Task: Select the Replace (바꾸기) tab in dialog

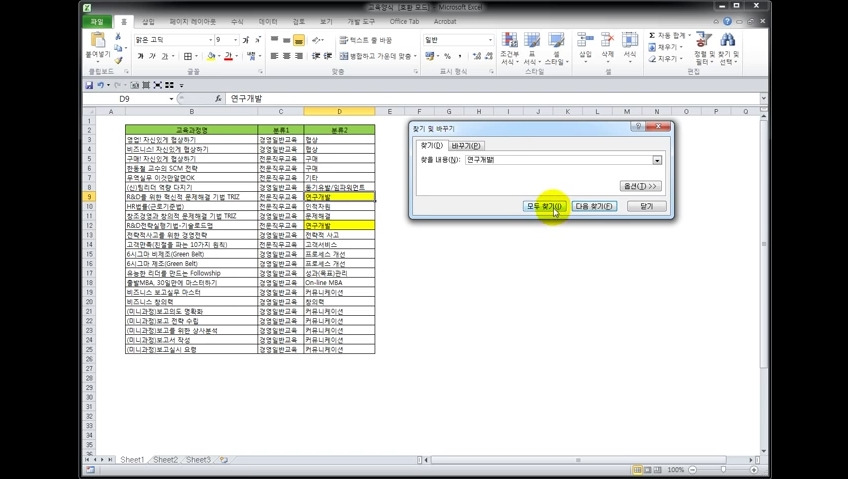Action: point(466,146)
